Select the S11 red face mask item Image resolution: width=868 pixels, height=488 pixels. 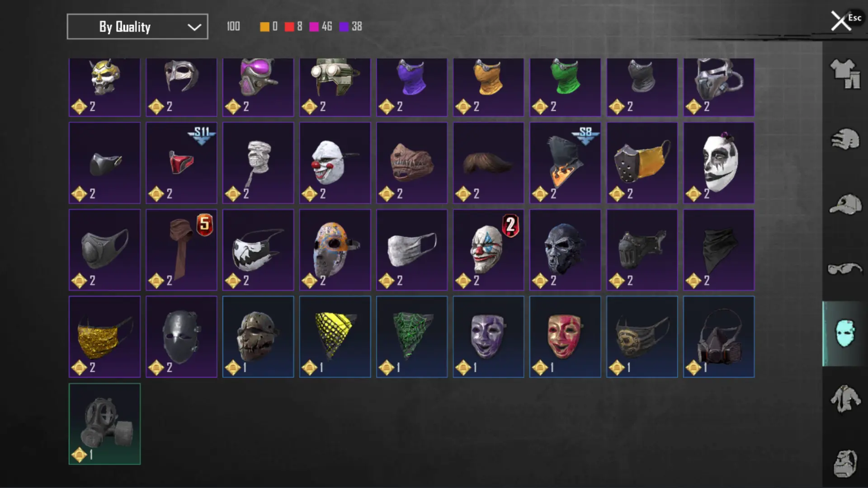pos(181,163)
